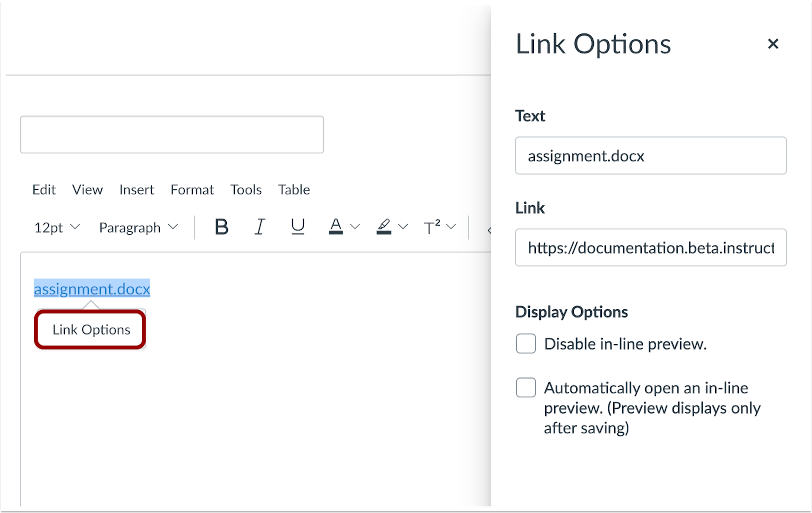Viewport: 812px width, 513px height.
Task: Click the Link URL input field
Action: click(x=651, y=248)
